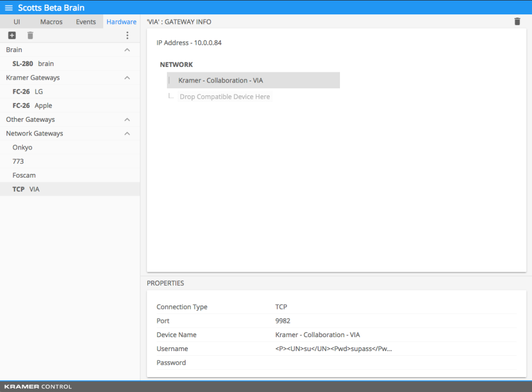Click the add hardware plus icon
The width and height of the screenshot is (532, 392).
12,35
